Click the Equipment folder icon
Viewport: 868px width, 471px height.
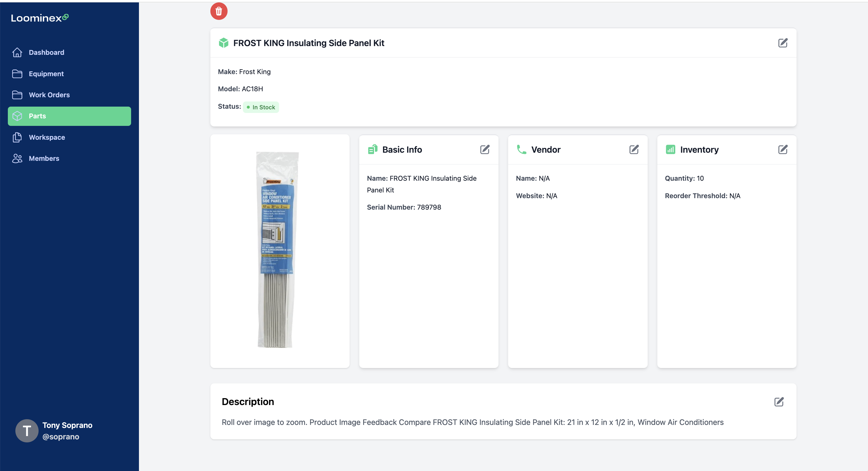click(17, 74)
